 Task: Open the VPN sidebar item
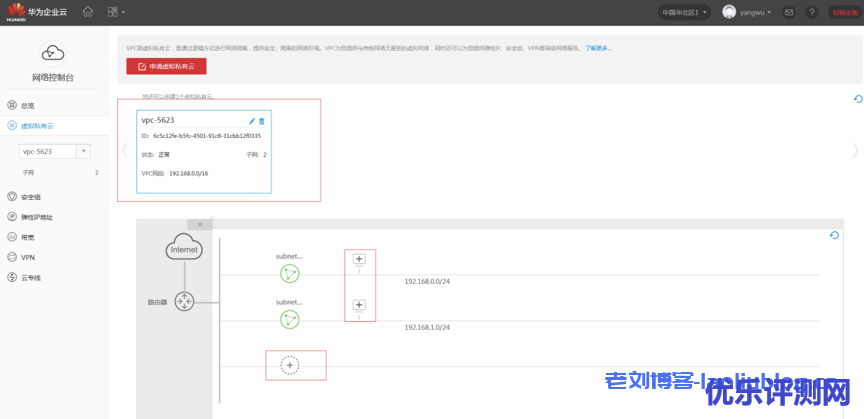28,257
